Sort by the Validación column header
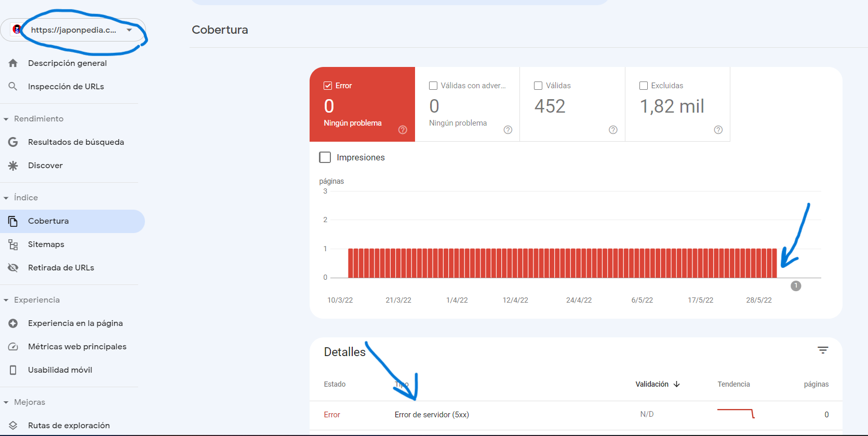The height and width of the screenshot is (436, 868). (652, 384)
